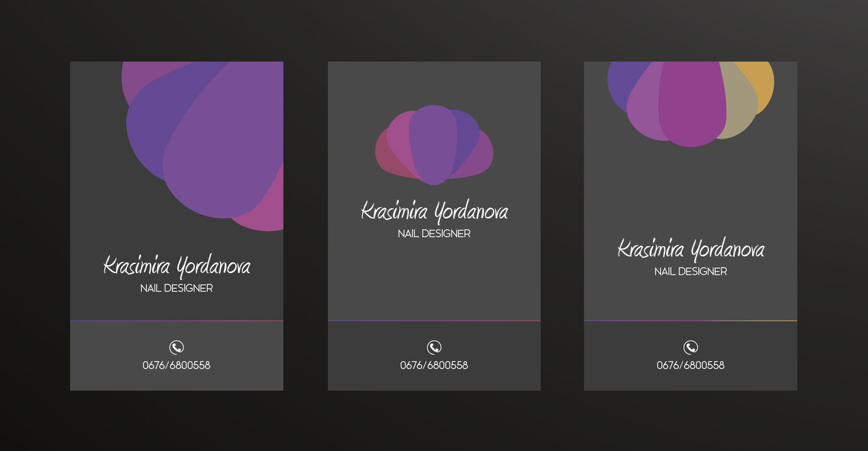Click phone number 0676/6800558 on middle card
The width and height of the screenshot is (868, 451).
[434, 366]
